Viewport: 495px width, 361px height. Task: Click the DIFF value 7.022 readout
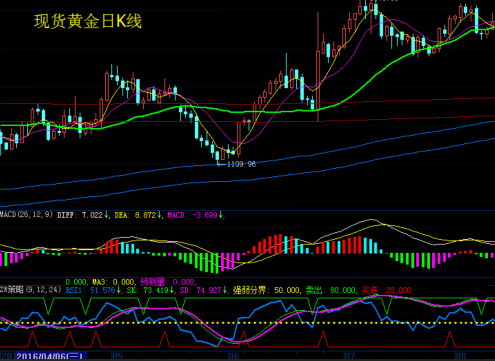tap(83, 215)
